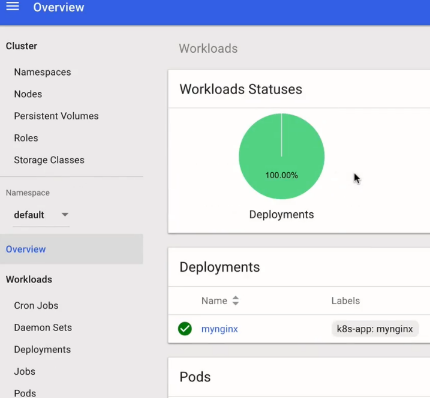Open the hamburger navigation menu

pos(13,6)
